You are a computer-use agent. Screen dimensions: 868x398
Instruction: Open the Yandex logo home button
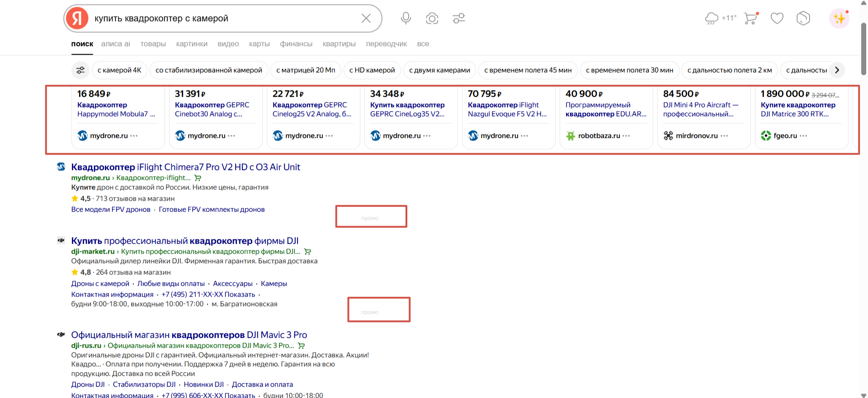77,19
